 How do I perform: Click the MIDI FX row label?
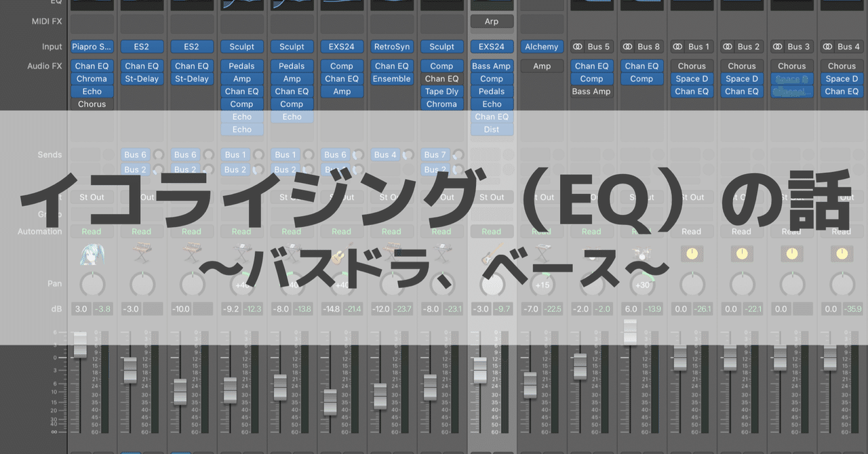click(47, 22)
